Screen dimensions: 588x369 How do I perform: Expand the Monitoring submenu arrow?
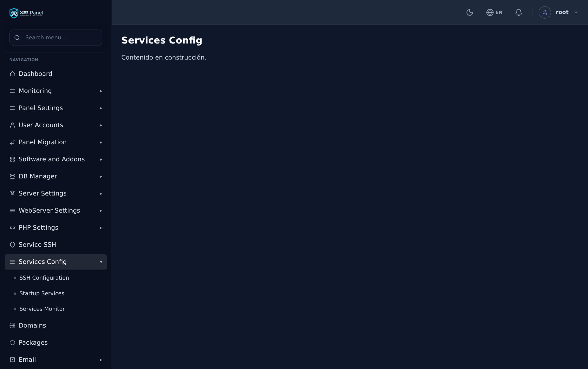click(101, 91)
